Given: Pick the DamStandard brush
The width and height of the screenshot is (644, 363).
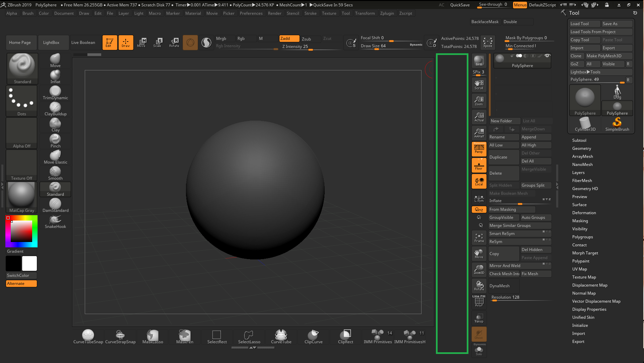Looking at the screenshot, I should point(55,205).
